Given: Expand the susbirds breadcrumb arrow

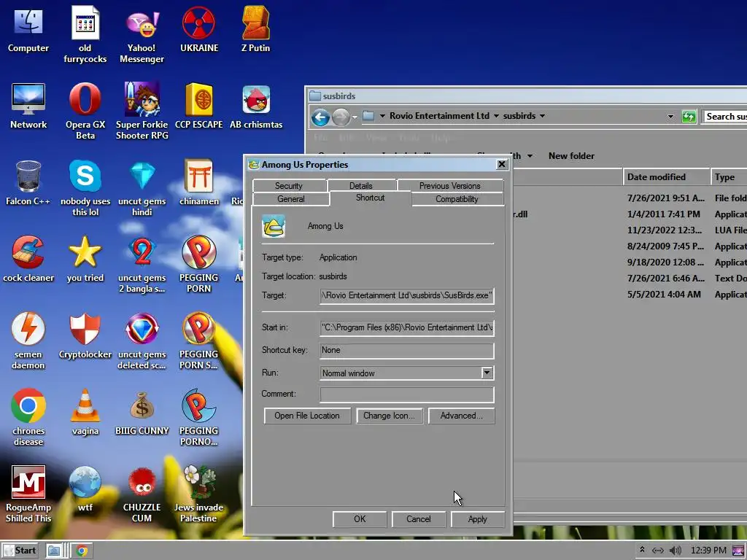Looking at the screenshot, I should pyautogui.click(x=542, y=116).
